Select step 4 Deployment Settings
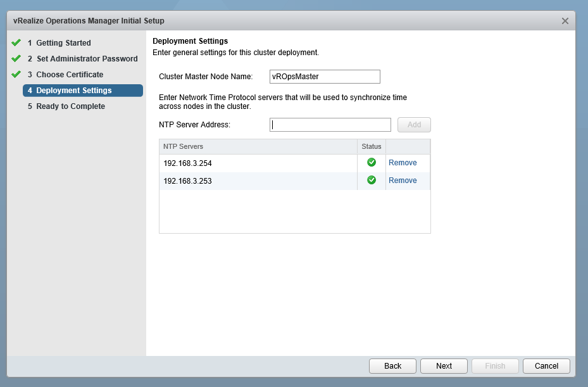Viewport: 588px width, 387px height. coord(83,91)
